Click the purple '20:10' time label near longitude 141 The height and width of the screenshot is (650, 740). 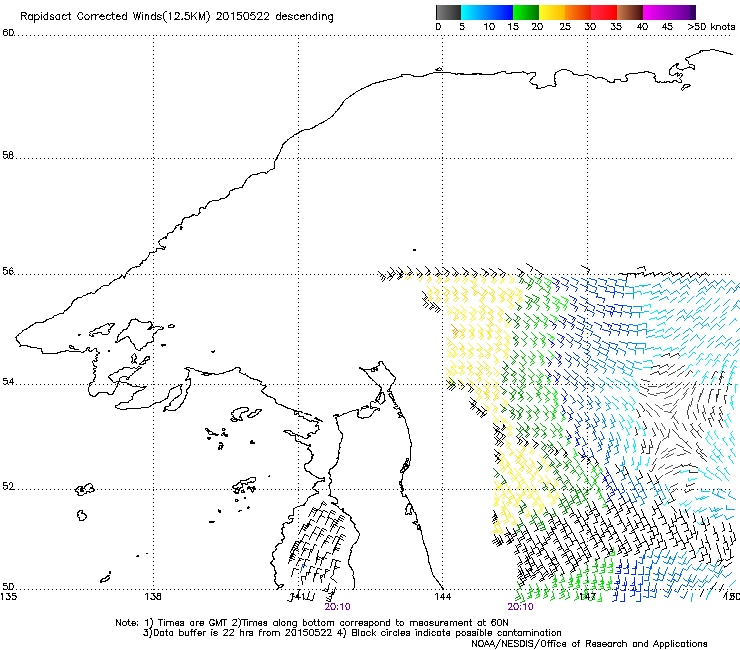[337, 607]
